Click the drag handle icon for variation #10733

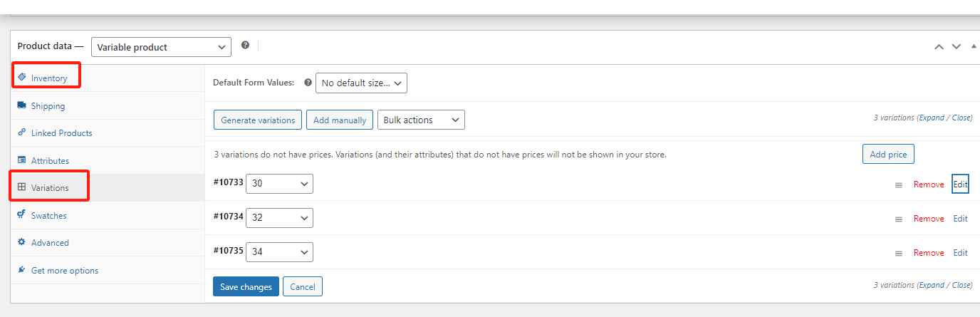898,185
